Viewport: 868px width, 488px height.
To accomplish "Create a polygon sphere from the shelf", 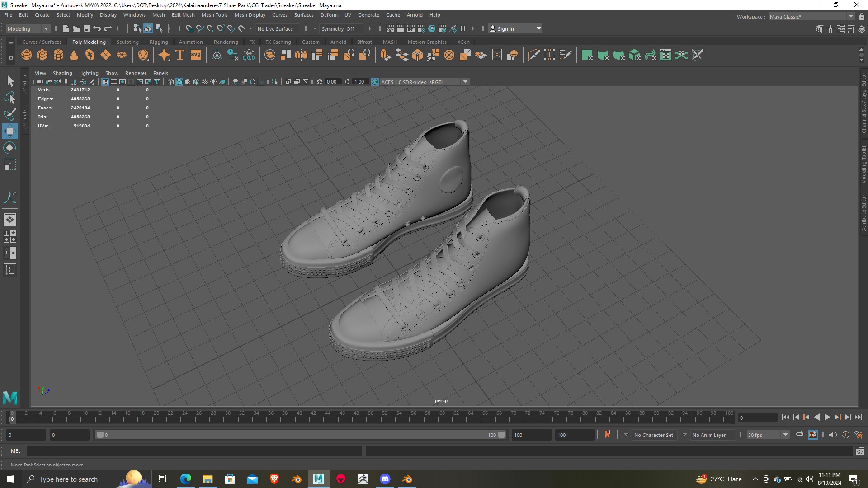I will [x=27, y=55].
